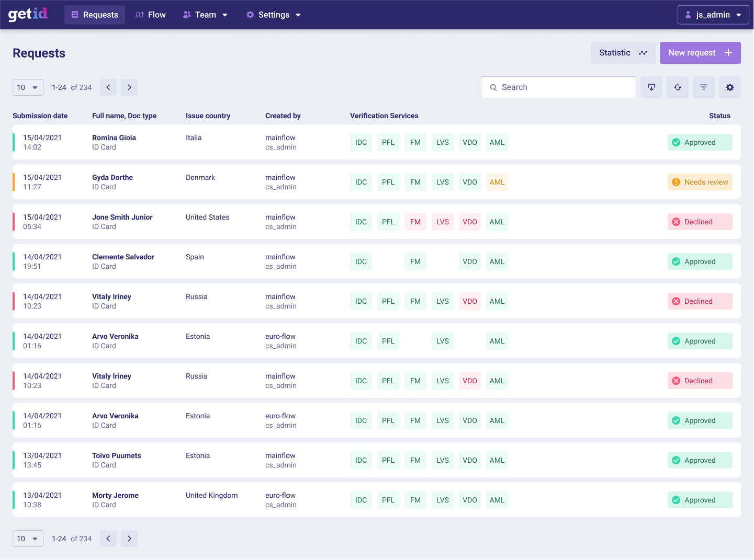The height and width of the screenshot is (560, 754).
Task: Click next page arrow at the bottom
Action: coord(129,539)
